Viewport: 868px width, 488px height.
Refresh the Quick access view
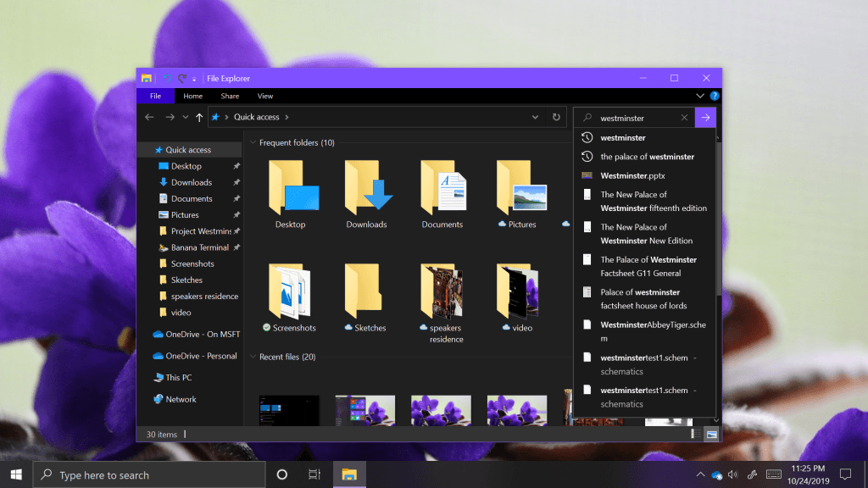pos(556,117)
